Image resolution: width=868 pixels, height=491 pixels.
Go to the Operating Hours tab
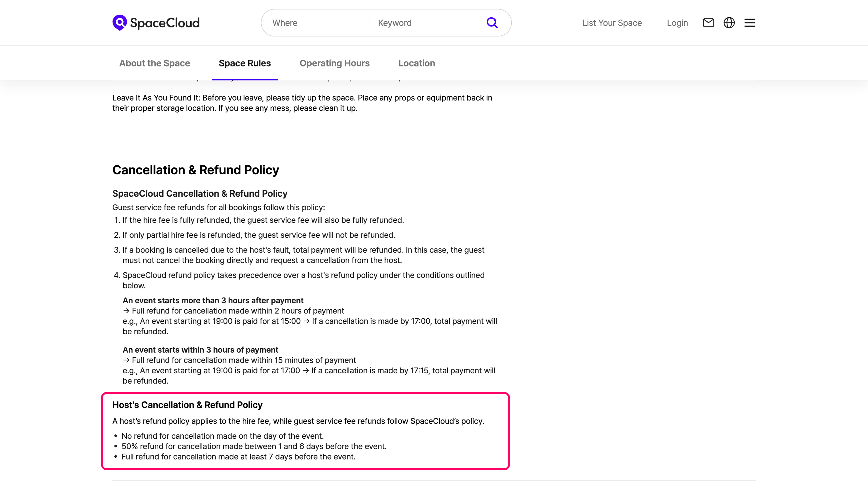click(x=334, y=63)
